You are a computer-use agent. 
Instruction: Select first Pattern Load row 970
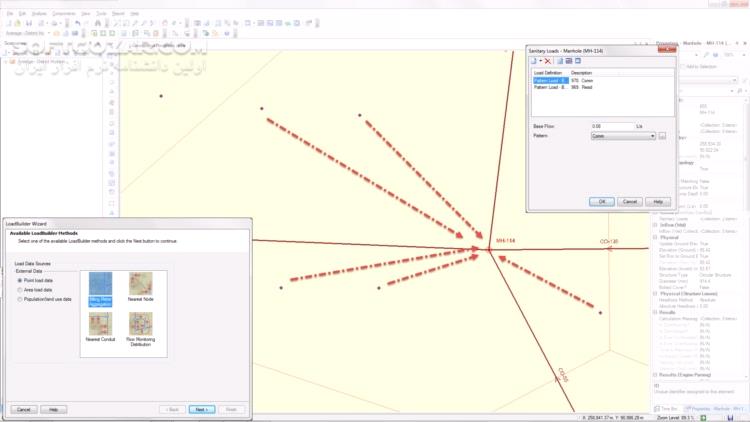pos(602,80)
